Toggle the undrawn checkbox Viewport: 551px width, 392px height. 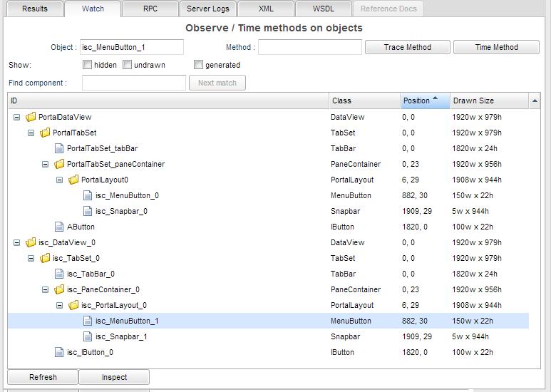[128, 65]
